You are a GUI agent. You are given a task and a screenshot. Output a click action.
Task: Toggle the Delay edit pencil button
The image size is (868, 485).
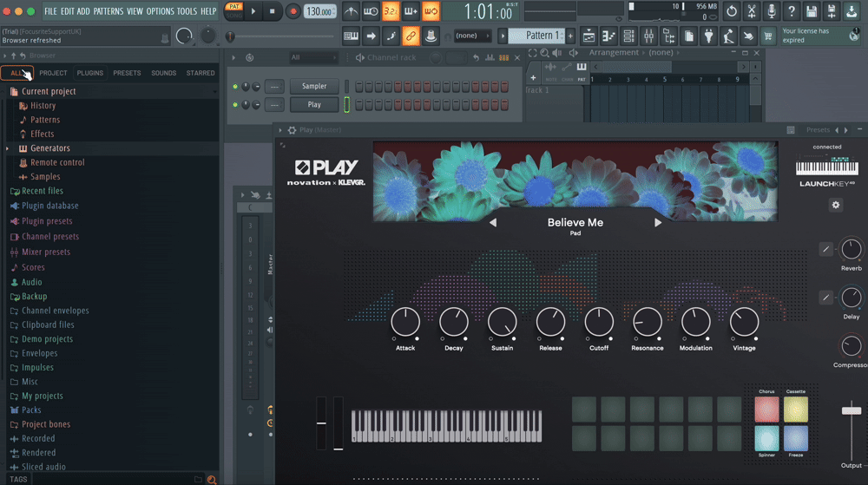(x=825, y=298)
